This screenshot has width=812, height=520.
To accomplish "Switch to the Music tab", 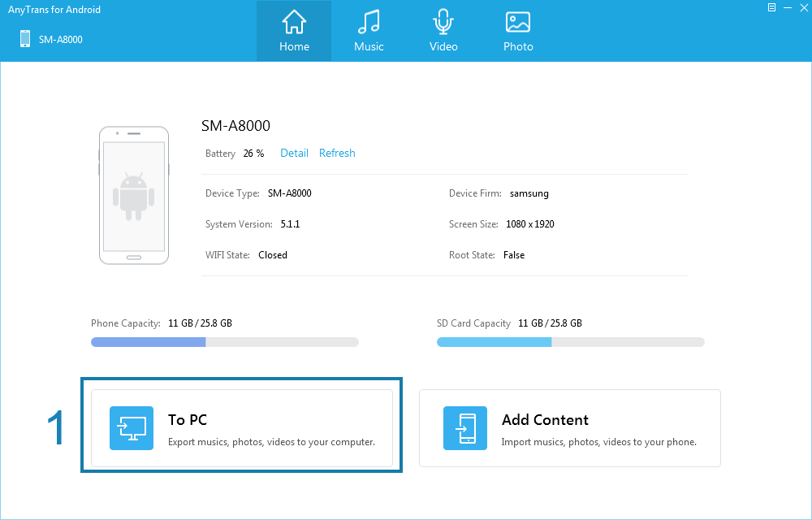I will click(x=369, y=31).
